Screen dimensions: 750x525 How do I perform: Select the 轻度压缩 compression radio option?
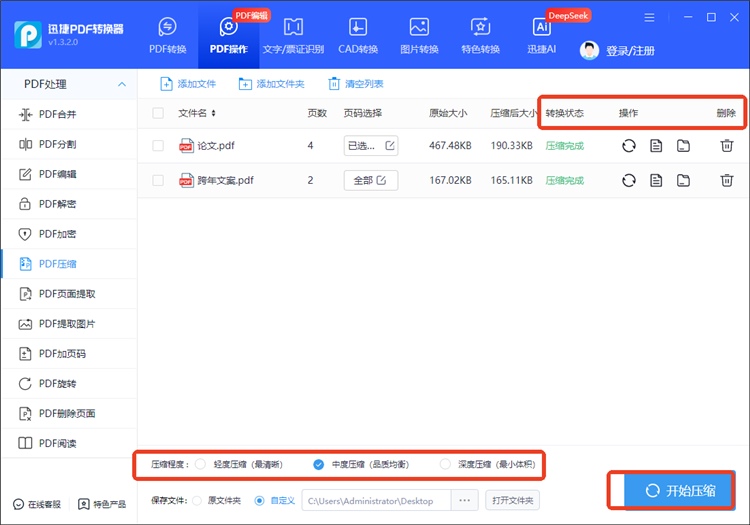click(x=201, y=464)
